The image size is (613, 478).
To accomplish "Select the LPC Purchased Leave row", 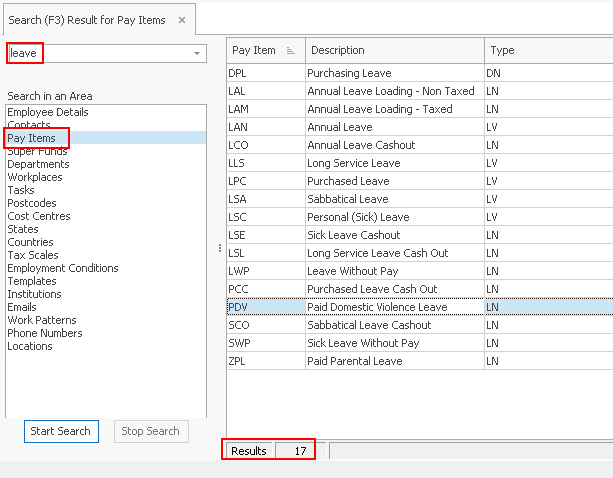I will [x=420, y=181].
